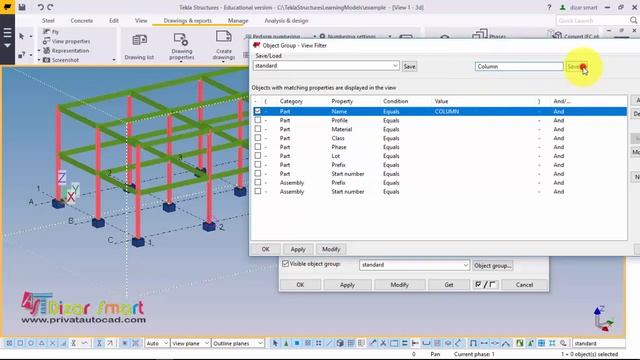
Task: Switch to the View ribbon tab
Action: [141, 20]
